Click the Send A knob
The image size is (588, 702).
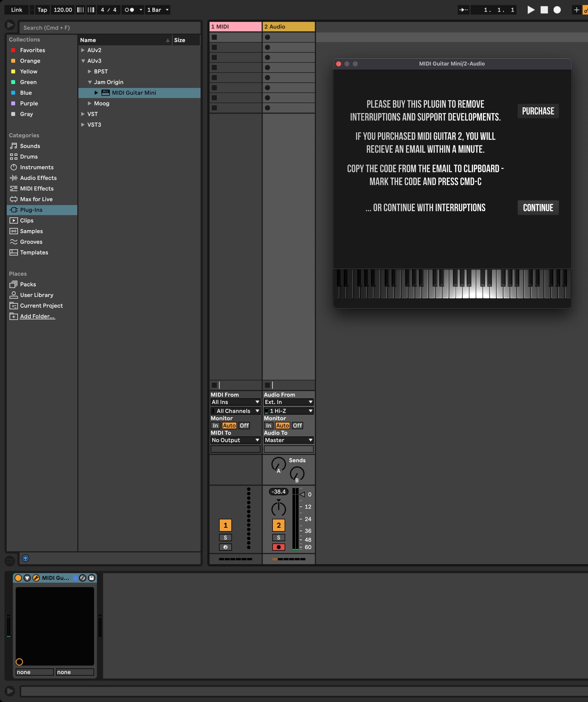pos(279,465)
